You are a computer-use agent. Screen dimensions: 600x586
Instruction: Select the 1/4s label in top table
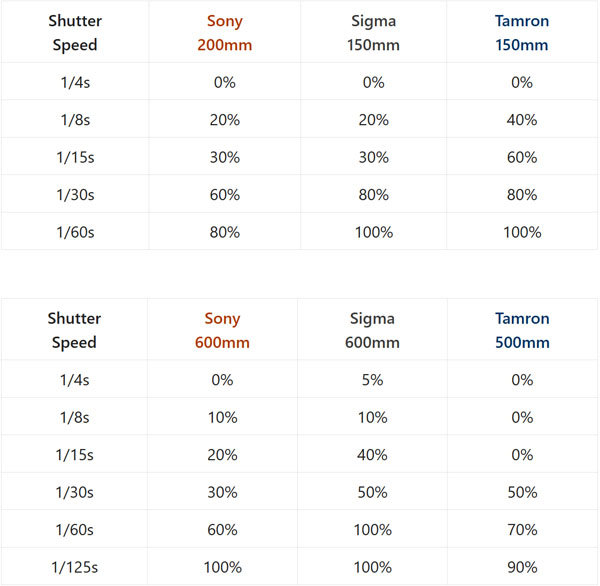[x=75, y=82]
